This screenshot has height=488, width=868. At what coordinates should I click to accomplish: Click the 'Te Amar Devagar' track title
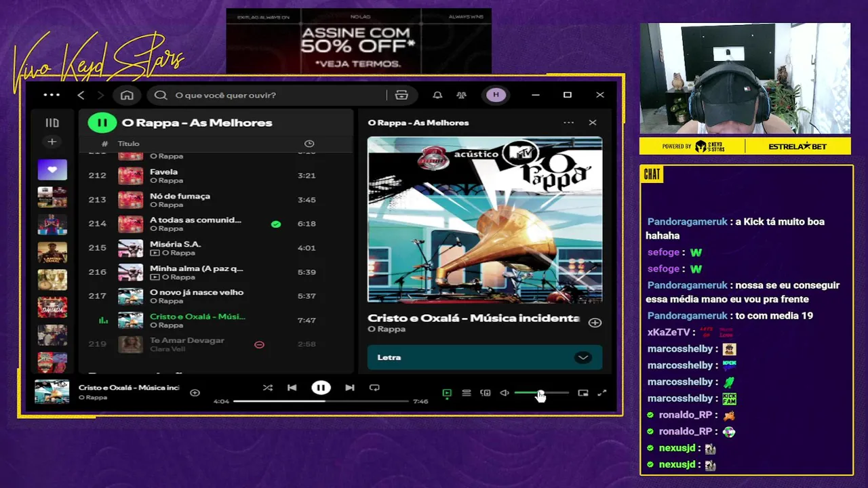click(x=186, y=340)
